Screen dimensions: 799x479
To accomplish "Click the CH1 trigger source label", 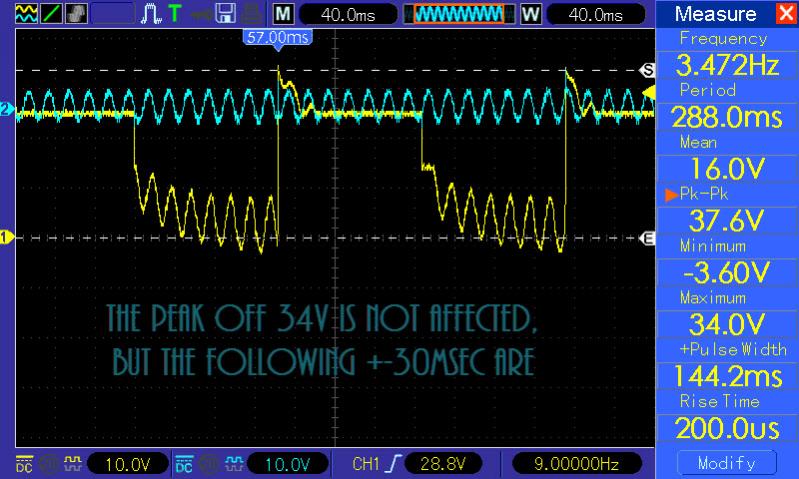I will 366,464.
